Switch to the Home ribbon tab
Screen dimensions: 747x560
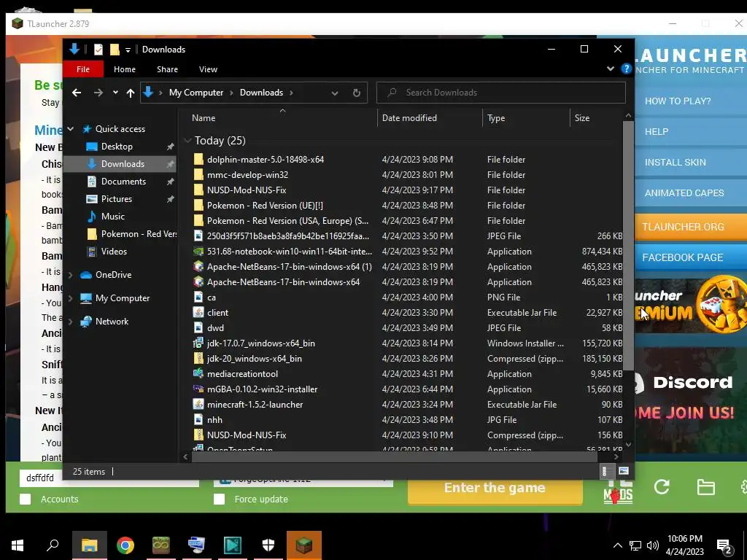124,69
